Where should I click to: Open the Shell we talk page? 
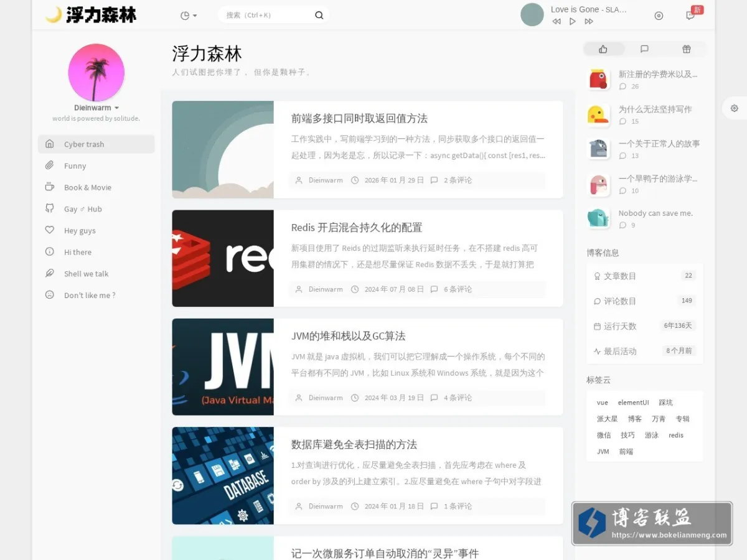[96, 274]
